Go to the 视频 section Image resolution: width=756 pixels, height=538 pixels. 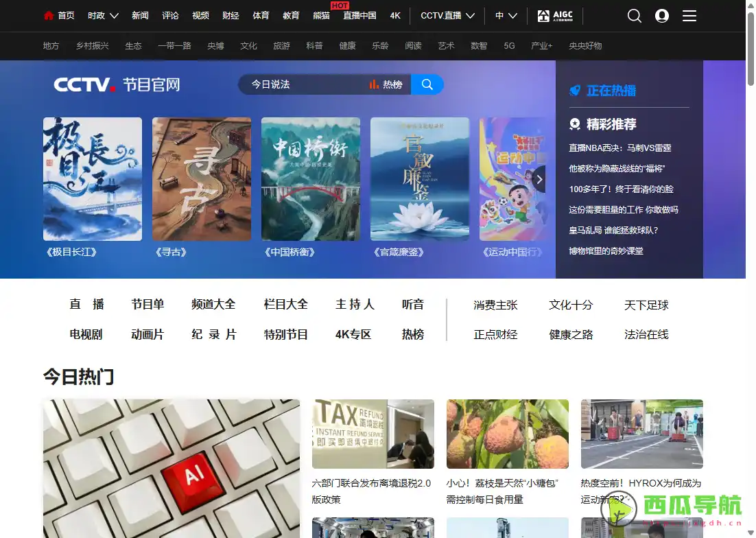click(x=200, y=16)
